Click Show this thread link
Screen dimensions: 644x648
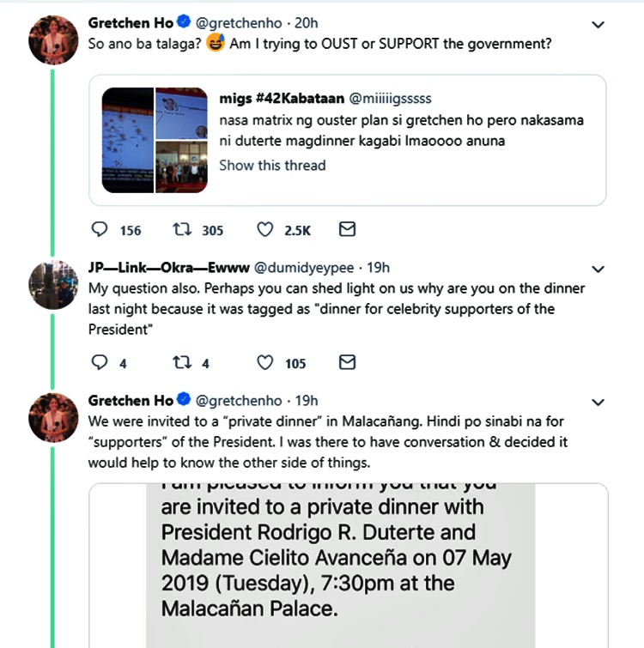272,166
